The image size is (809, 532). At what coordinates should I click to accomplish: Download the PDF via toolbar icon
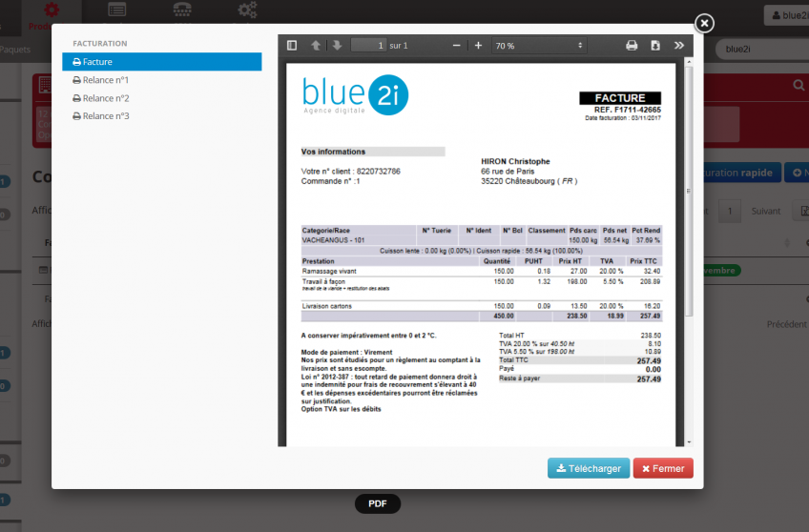(655, 46)
